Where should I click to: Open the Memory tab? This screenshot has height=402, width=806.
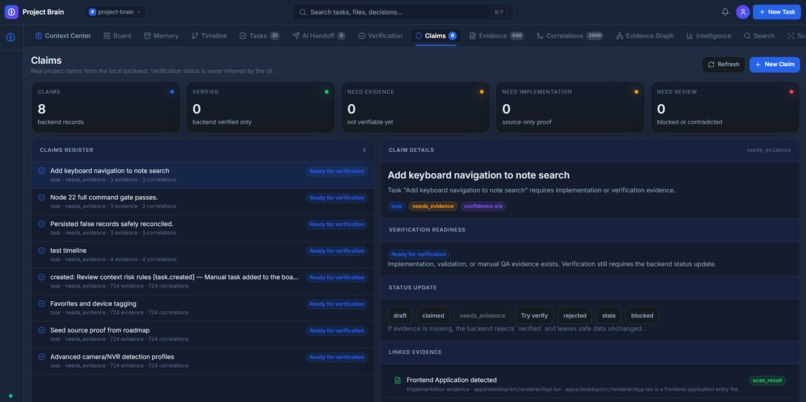coord(161,36)
